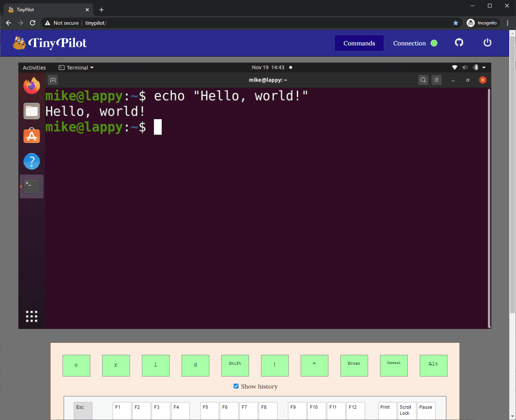Click the TinyPilot logo

49,43
